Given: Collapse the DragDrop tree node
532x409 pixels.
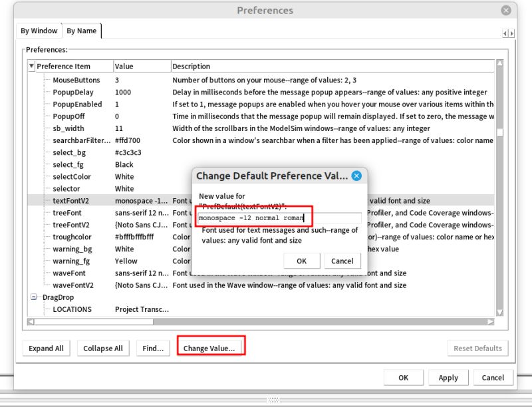Looking at the screenshot, I should tap(34, 297).
